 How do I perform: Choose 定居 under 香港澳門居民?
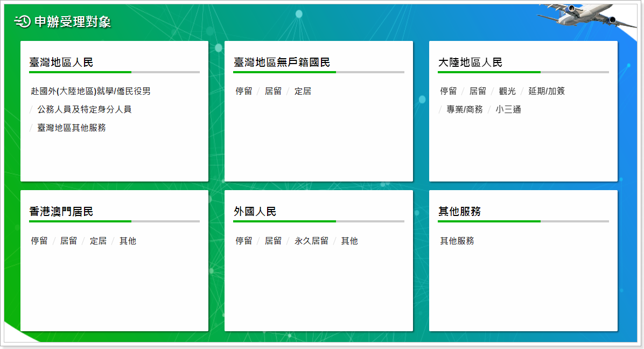tap(98, 241)
